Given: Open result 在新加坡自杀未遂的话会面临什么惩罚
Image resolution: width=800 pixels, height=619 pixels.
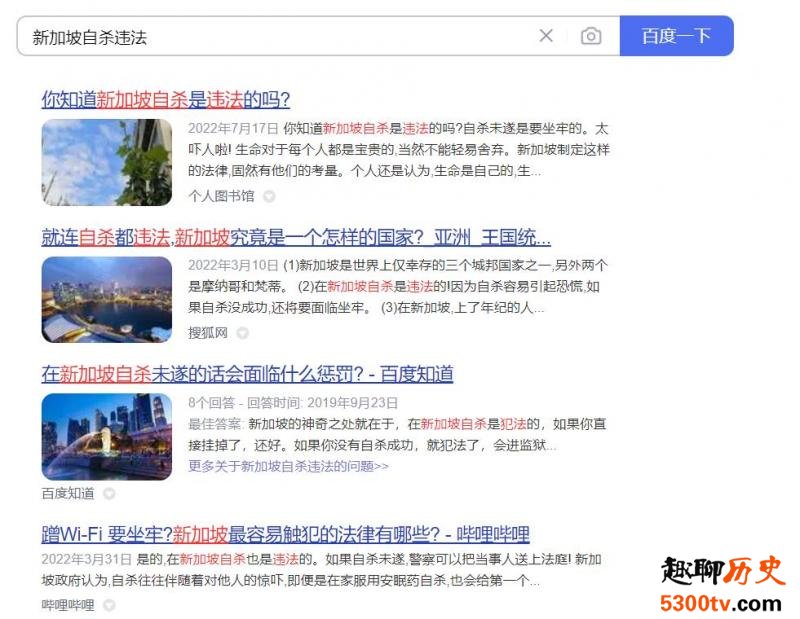Looking at the screenshot, I should [x=247, y=374].
